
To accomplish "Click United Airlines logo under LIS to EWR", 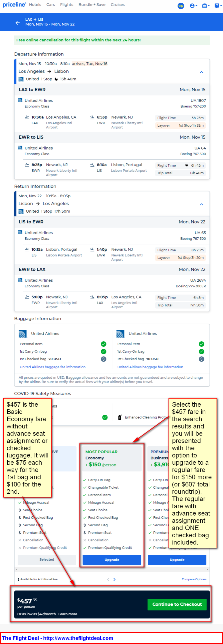I will coord(20,232).
